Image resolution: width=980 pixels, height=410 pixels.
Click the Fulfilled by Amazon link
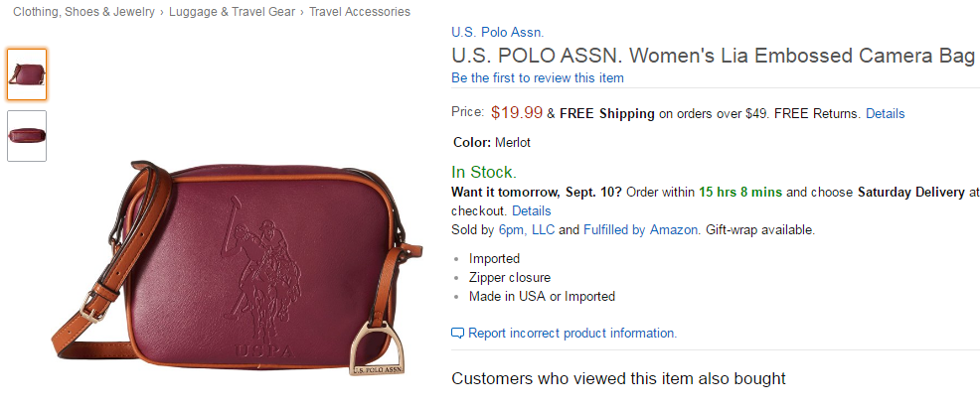[640, 229]
